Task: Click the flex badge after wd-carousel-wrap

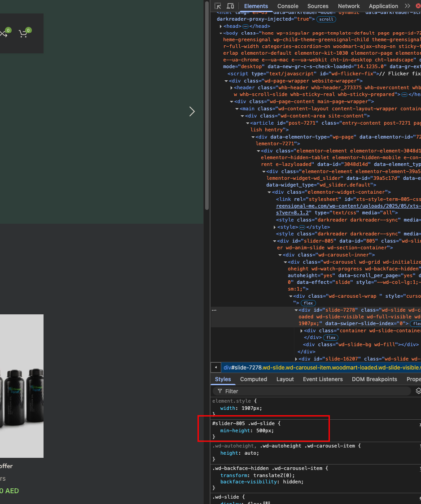Action: pyautogui.click(x=308, y=303)
